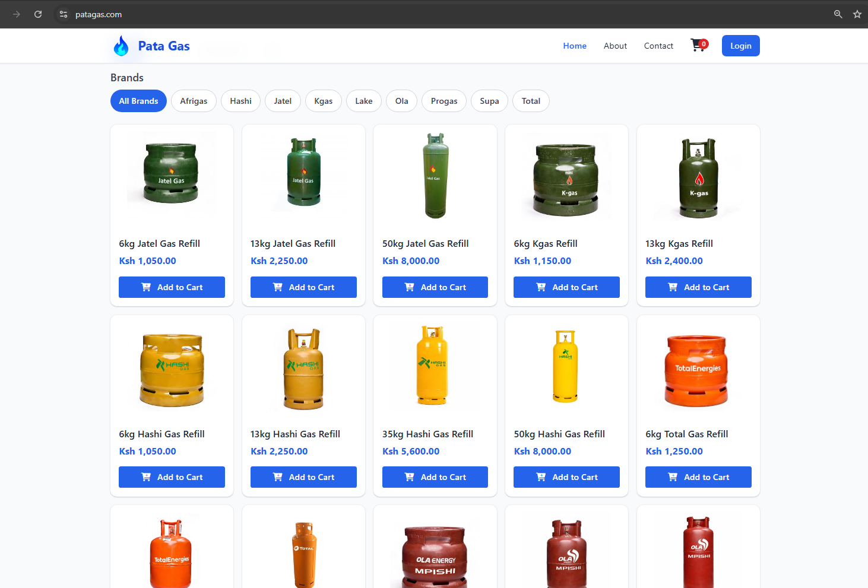Filter products by Hashi brand

tap(240, 101)
